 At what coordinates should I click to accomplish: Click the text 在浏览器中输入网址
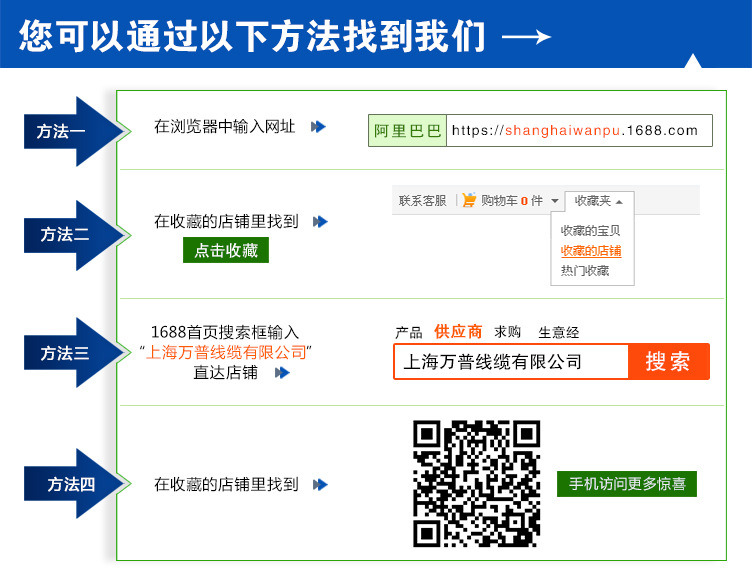[x=224, y=127]
